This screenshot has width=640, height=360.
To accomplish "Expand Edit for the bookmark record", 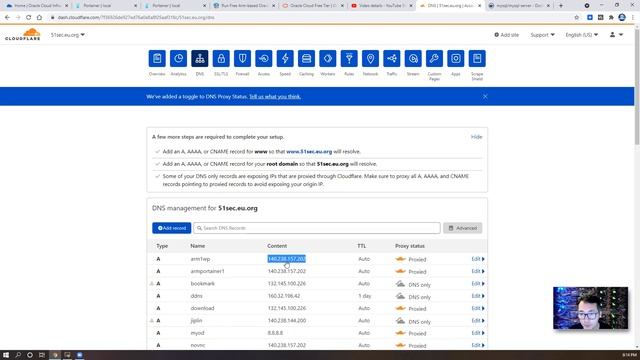I will (x=478, y=283).
